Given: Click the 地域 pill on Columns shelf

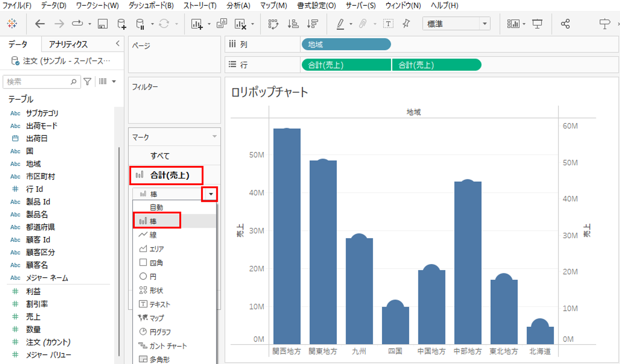Looking at the screenshot, I should click(x=346, y=44).
